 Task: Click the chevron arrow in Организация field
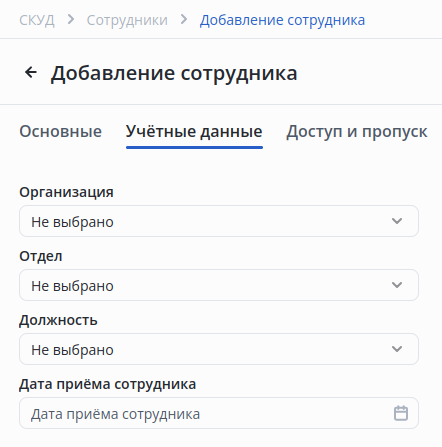click(397, 221)
